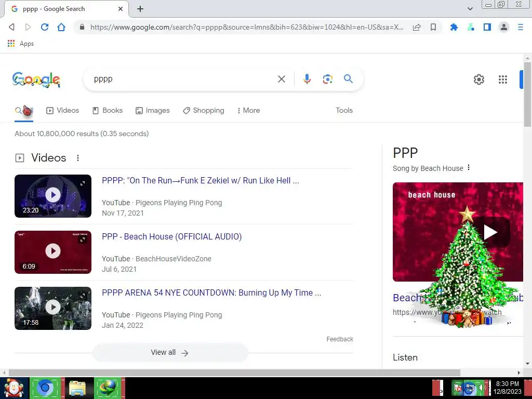This screenshot has height=399, width=532.
Task: Open the Apps bookmarks shortcut
Action: 21,44
